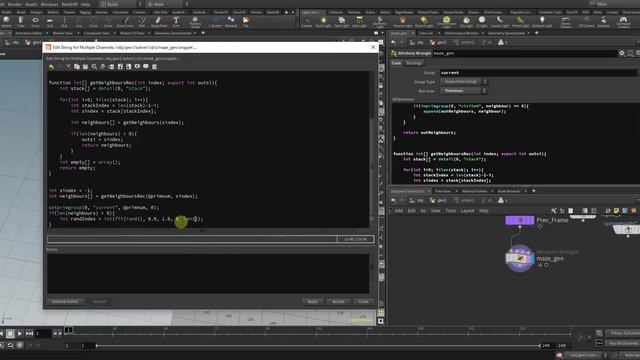Click the Apply button in string editor

313,301
